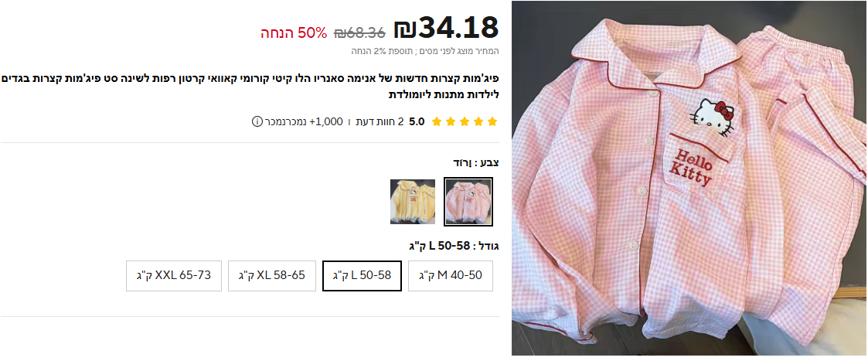Select the pink pajama color thumbnail

[468, 202]
